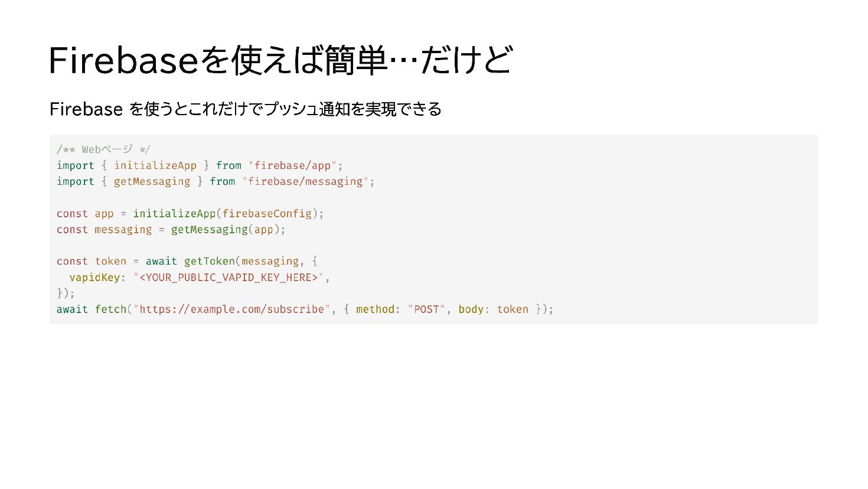
Task: Click the "firebase/messaging" string
Action: (305, 181)
